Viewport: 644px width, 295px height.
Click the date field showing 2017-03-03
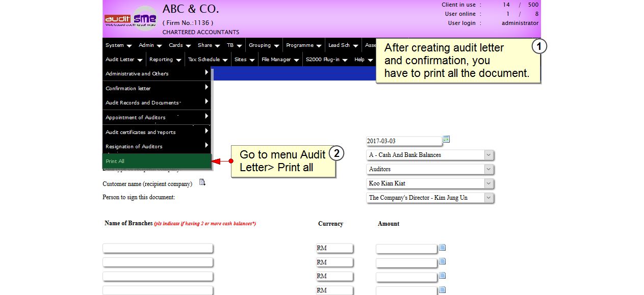pos(403,141)
